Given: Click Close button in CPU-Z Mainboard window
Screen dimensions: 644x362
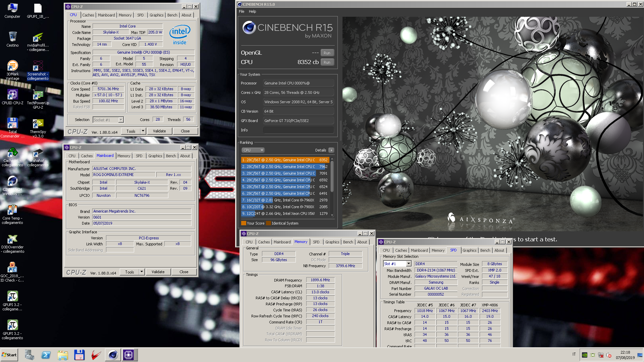Looking at the screenshot, I should point(184,272).
